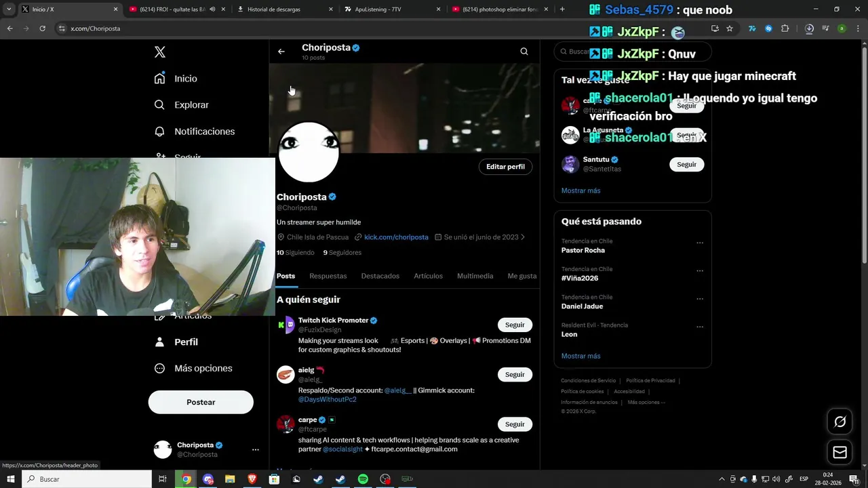Open options dots for Leon trend
Image resolution: width=868 pixels, height=488 pixels.
coord(700,327)
